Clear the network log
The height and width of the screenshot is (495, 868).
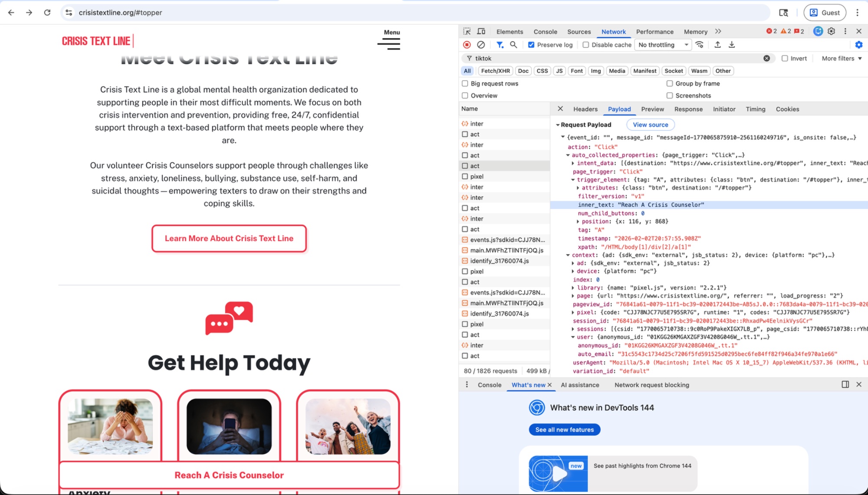click(x=480, y=45)
